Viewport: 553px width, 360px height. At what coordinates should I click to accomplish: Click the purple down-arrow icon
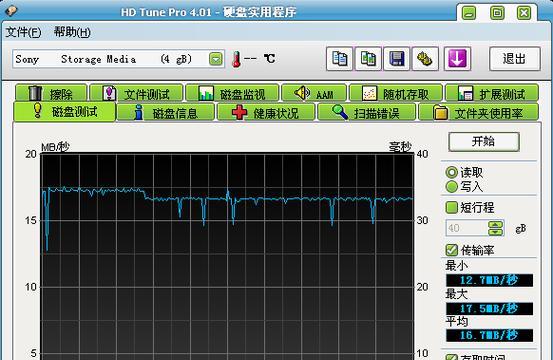[x=457, y=59]
